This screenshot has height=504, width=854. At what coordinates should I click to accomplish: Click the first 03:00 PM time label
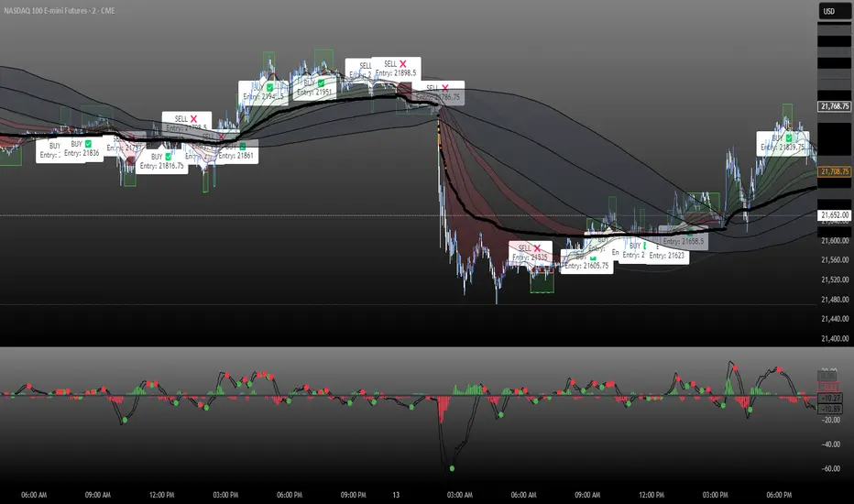(225, 495)
